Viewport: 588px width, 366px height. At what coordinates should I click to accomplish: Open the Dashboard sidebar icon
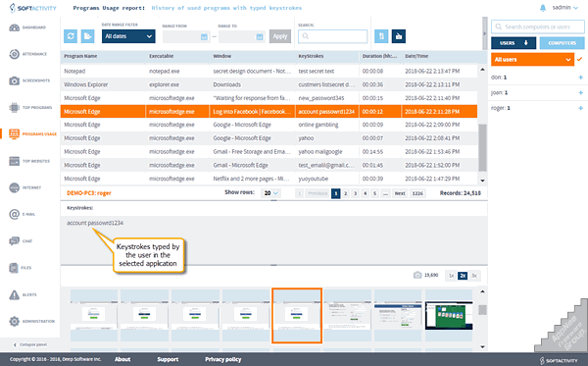(x=15, y=27)
